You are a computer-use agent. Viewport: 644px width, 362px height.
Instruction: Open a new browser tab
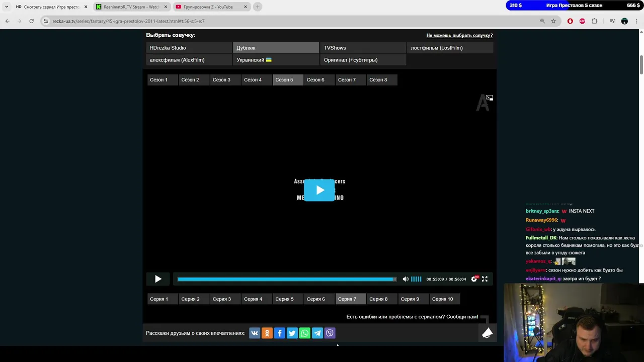258,7
